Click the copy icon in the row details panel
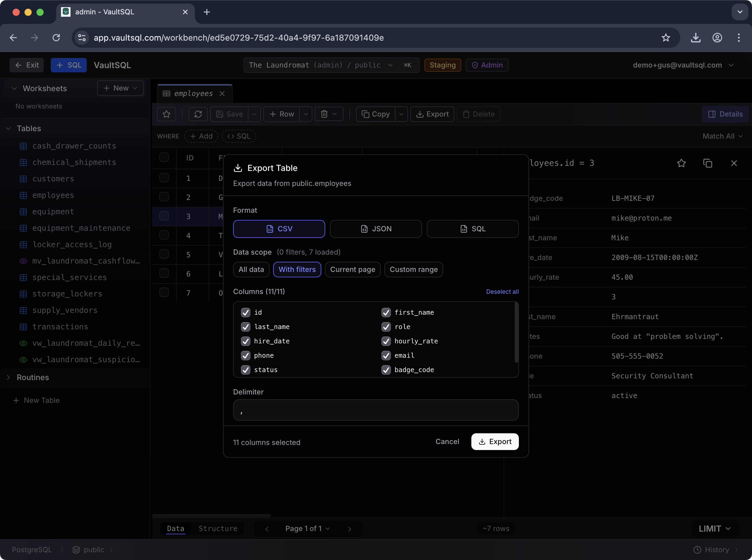The width and height of the screenshot is (752, 560). pos(707,163)
